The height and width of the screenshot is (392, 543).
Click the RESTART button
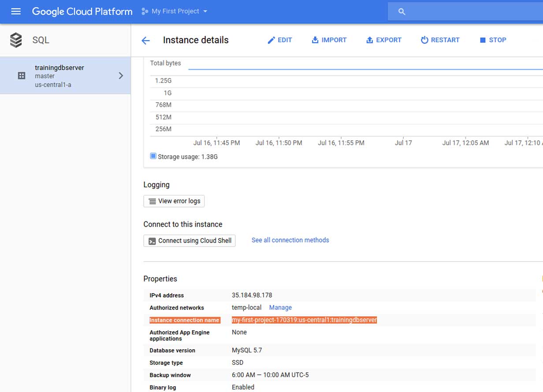pos(440,40)
